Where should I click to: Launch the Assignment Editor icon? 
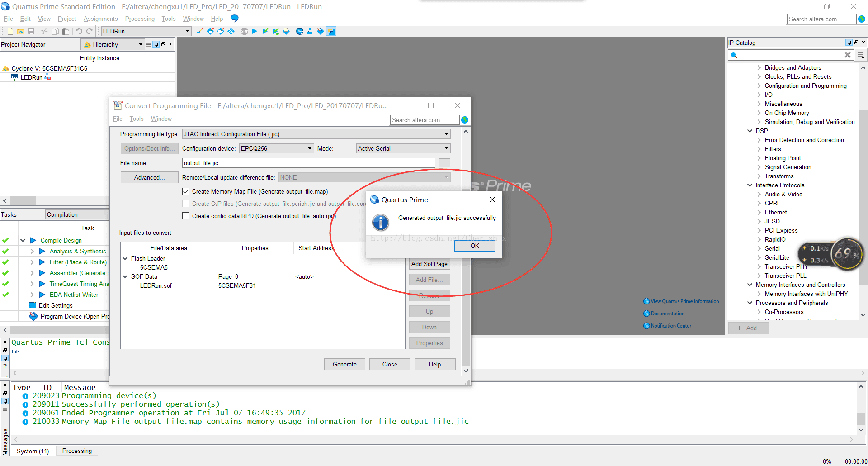[210, 31]
